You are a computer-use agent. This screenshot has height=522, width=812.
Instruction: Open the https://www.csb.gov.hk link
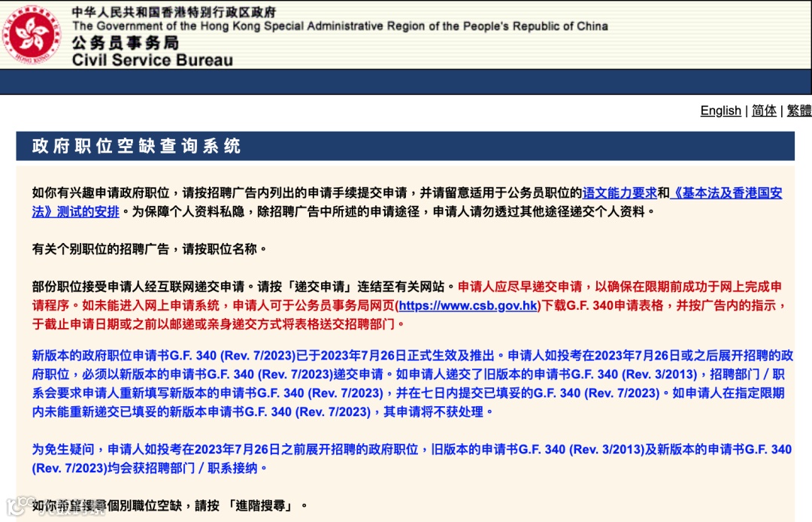pyautogui.click(x=468, y=305)
